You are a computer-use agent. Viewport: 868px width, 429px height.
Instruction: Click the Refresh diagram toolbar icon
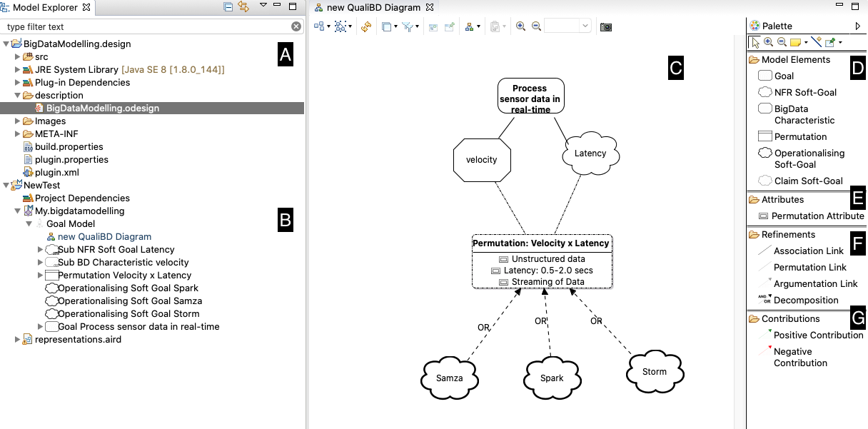(366, 26)
